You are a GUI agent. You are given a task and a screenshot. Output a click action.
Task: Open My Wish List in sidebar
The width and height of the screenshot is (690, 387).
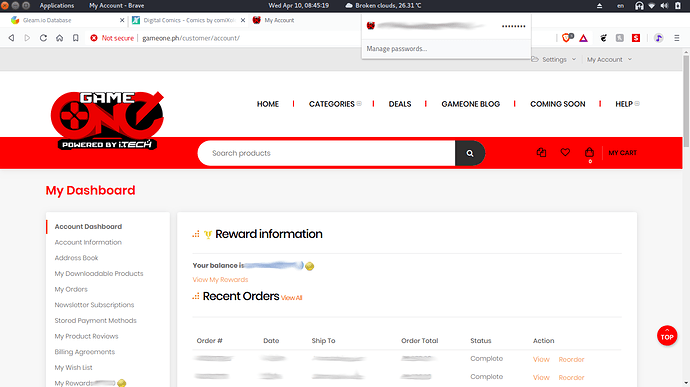pos(73,368)
